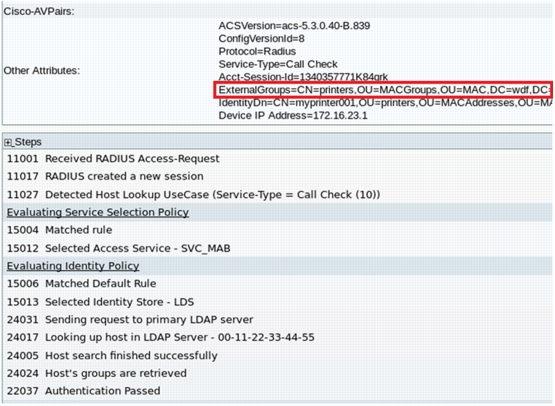Select the ACSVersion=acs-5.3.0.40-B.839 line
Viewport: 555px width, 406px height.
294,26
